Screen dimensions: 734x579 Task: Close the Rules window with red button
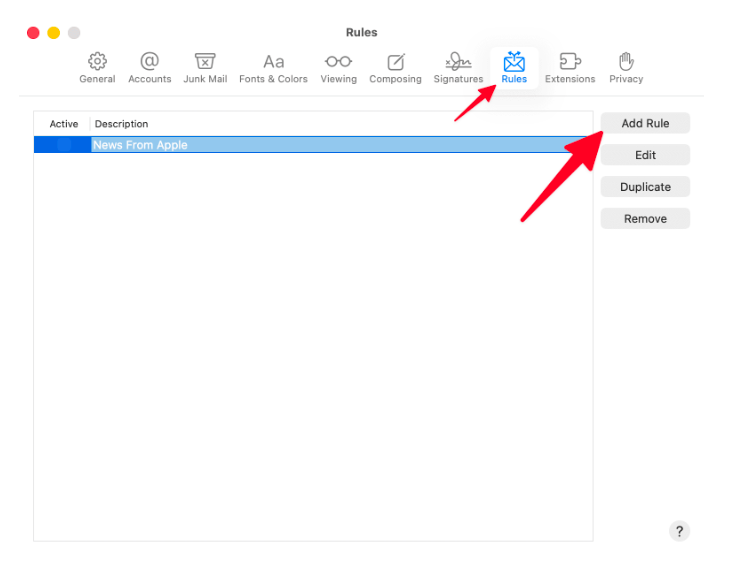tap(33, 33)
